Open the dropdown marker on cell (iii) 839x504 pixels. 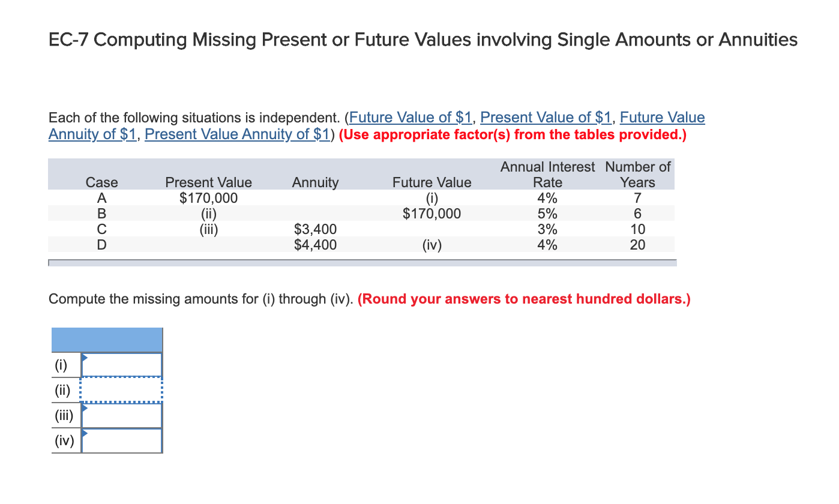86,409
